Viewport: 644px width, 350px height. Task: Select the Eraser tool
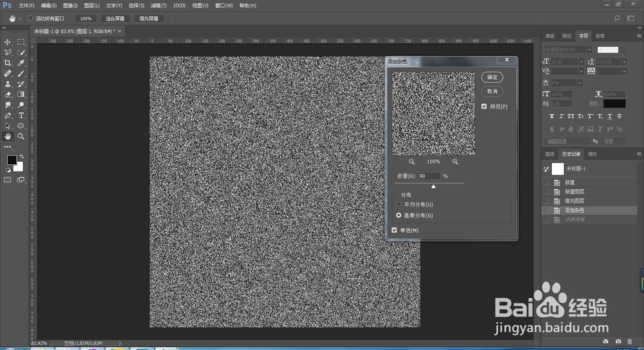coord(7,95)
